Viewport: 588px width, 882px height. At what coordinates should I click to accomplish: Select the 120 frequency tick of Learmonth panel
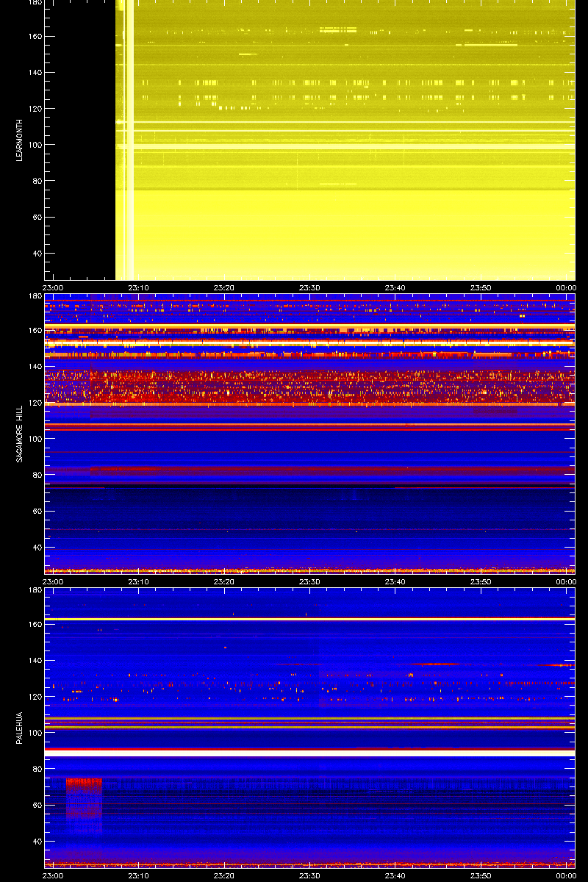[x=35, y=109]
